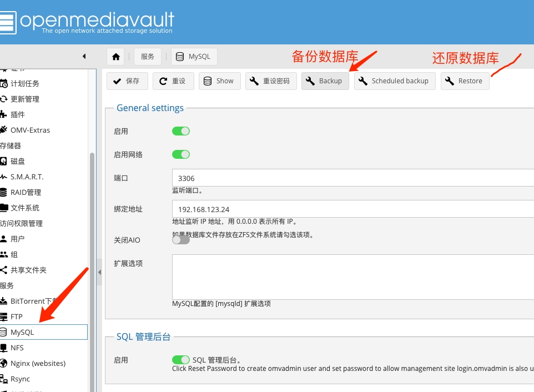Open OMV-Extras in the sidebar
The height and width of the screenshot is (392, 534).
click(44, 130)
